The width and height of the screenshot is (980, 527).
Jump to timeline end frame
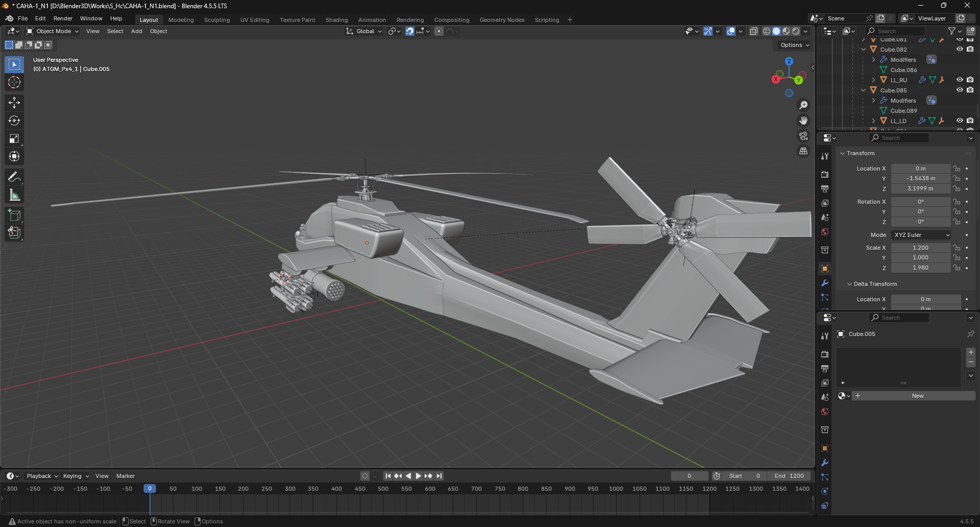(x=439, y=476)
